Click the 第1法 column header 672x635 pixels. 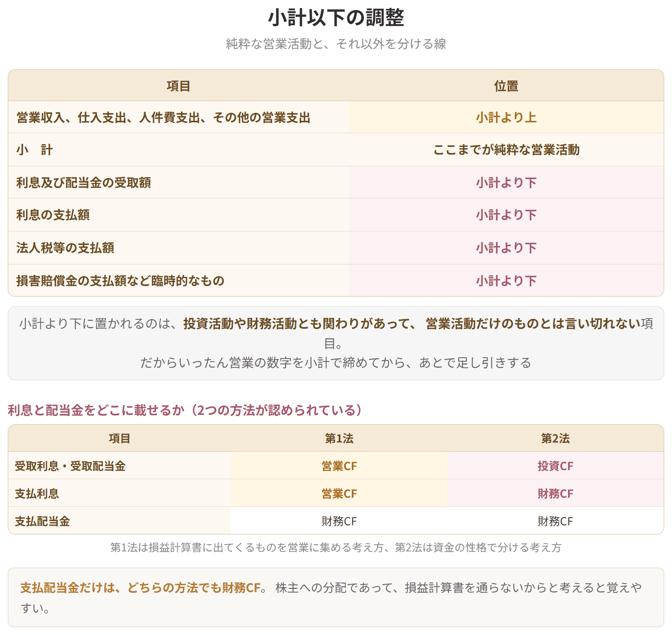(339, 438)
